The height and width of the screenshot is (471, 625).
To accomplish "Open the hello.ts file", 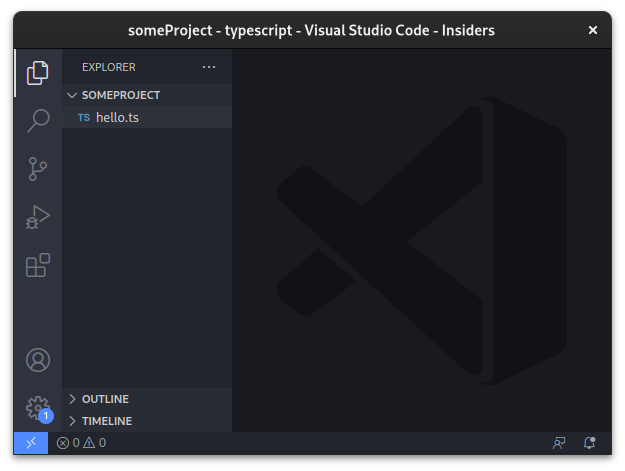I will point(147,118).
